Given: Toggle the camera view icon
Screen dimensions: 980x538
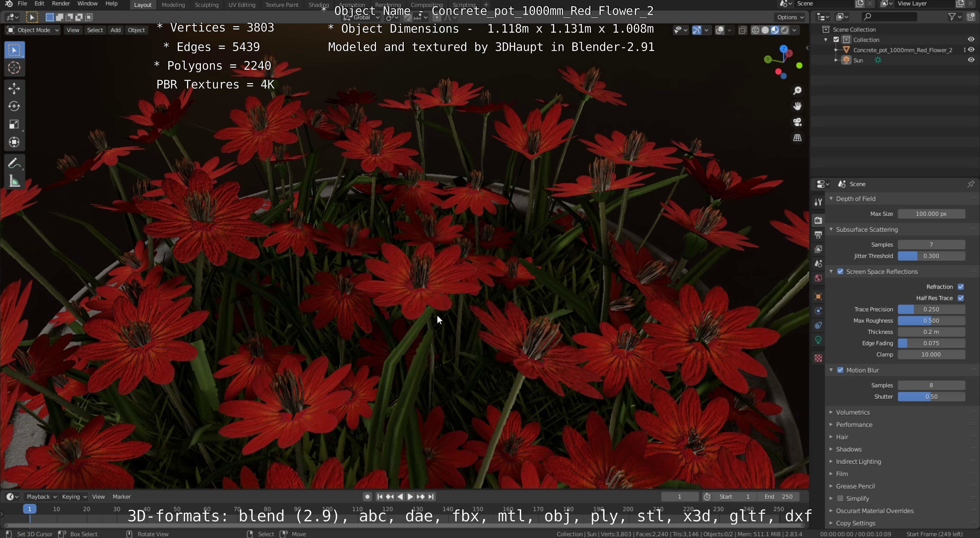Looking at the screenshot, I should (x=797, y=122).
